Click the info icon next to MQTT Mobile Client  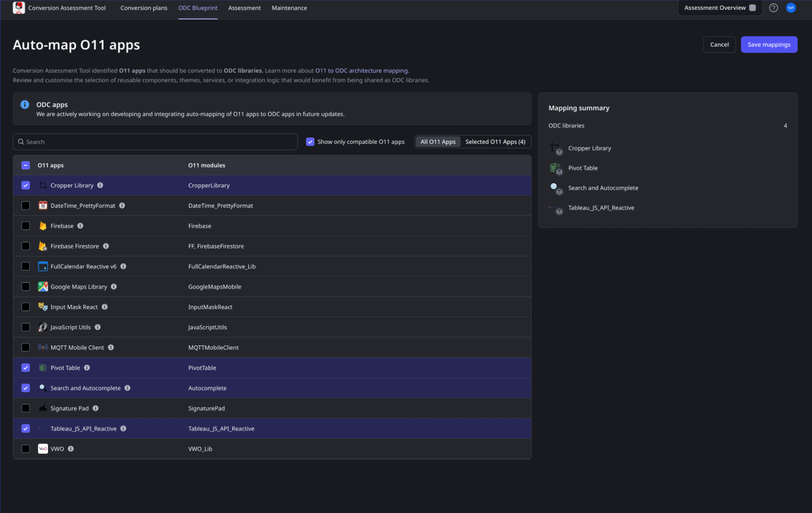pyautogui.click(x=111, y=348)
